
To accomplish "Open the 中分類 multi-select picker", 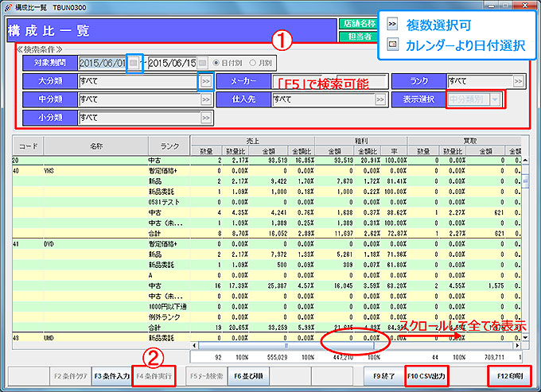I will (x=206, y=99).
